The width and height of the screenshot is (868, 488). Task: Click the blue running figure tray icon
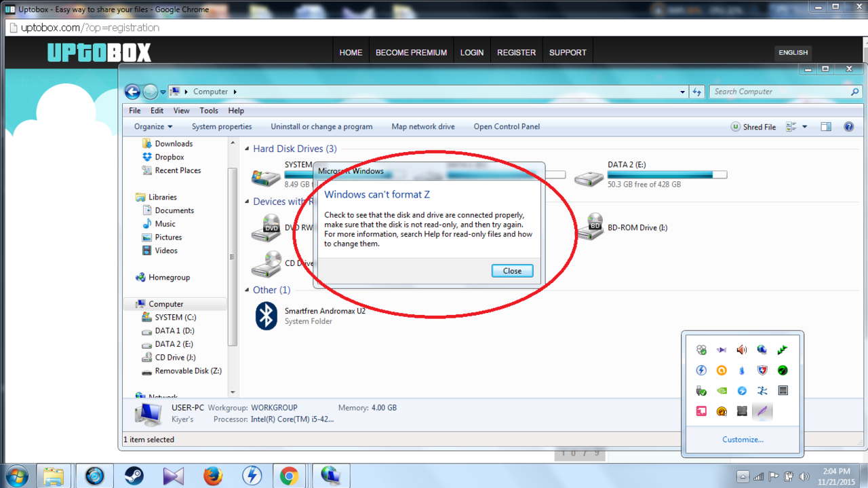pyautogui.click(x=762, y=391)
